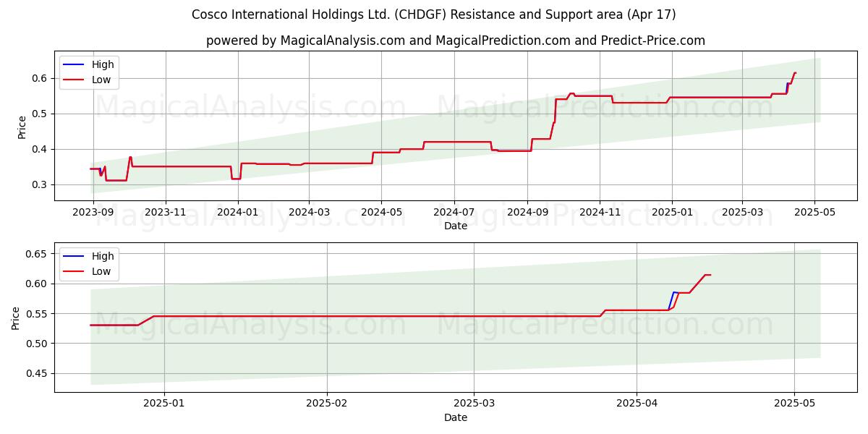868x434 pixels.
Task: Click the '0.6' y-axis label in top chart
Action: 41,78
